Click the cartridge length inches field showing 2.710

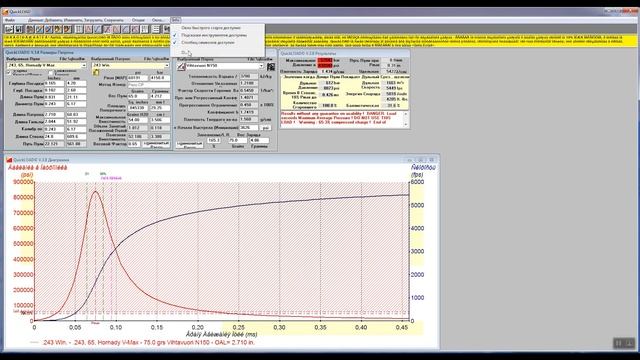tap(54, 115)
